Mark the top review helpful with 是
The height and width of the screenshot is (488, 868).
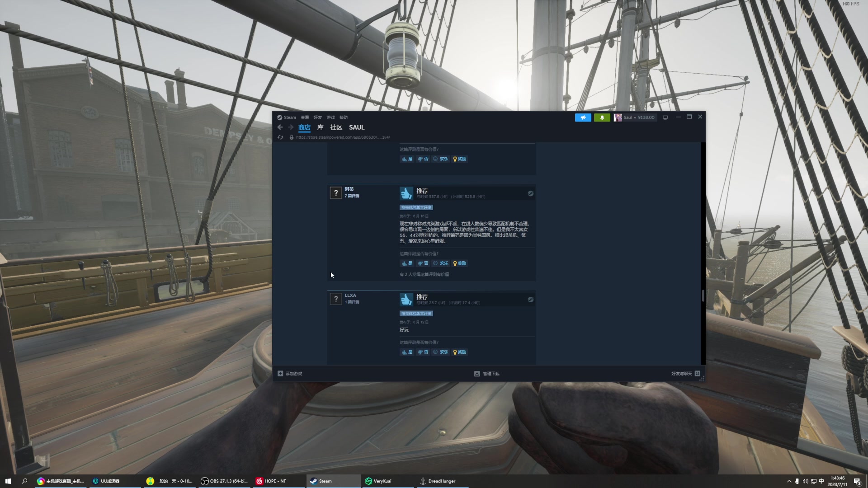[407, 159]
